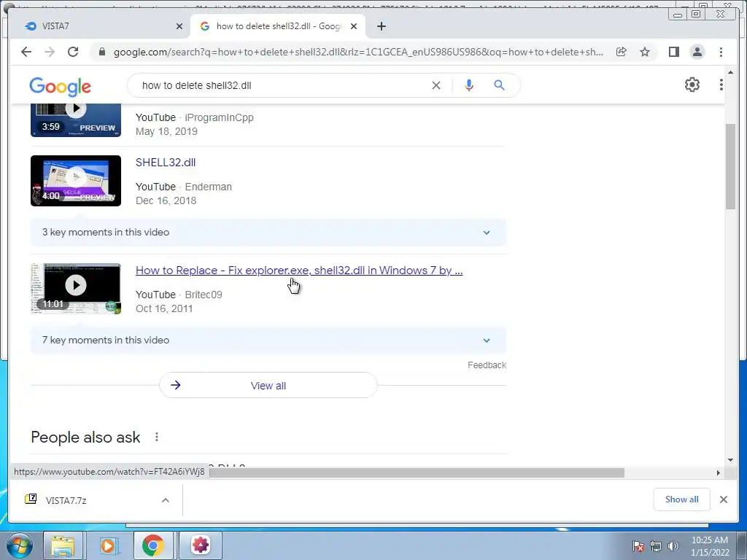747x560 pixels.
Task: Close the downloads bar
Action: [723, 499]
